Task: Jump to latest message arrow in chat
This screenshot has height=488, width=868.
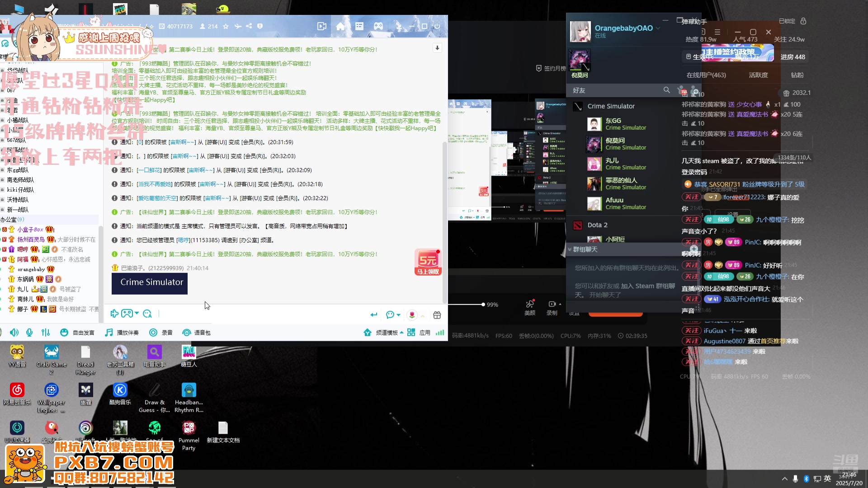Action: [437, 48]
